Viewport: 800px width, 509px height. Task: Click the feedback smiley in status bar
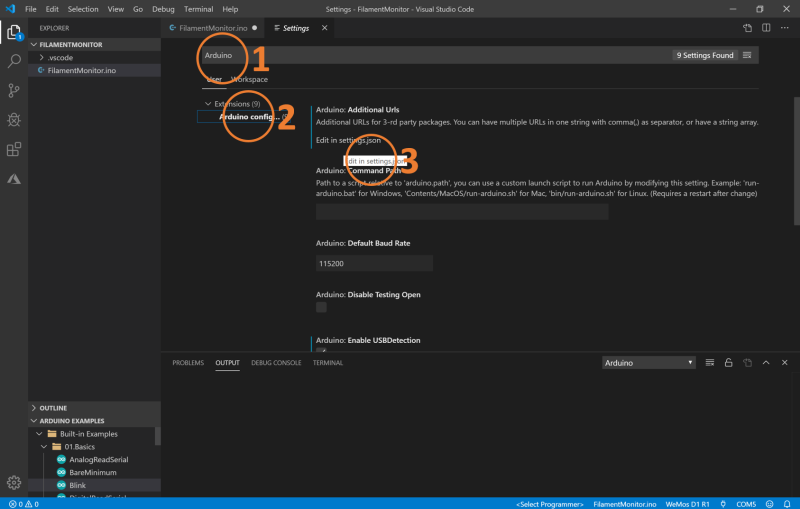tap(769, 504)
